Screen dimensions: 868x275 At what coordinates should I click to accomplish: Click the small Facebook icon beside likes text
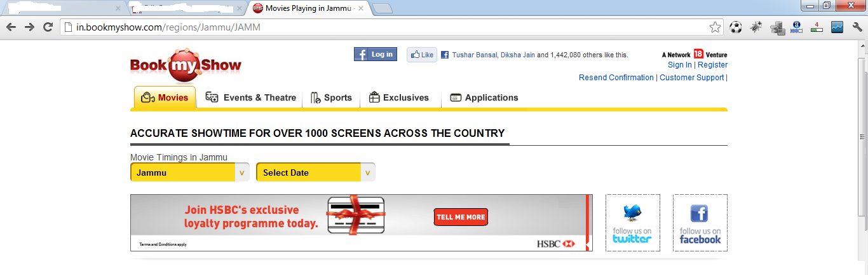pos(445,55)
